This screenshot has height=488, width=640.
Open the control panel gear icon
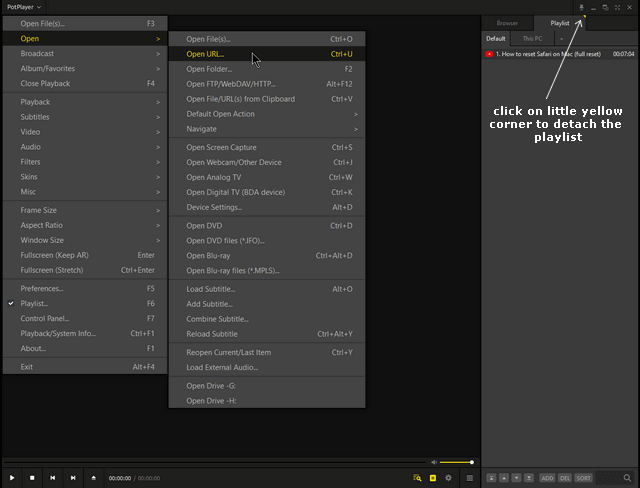tap(449, 478)
